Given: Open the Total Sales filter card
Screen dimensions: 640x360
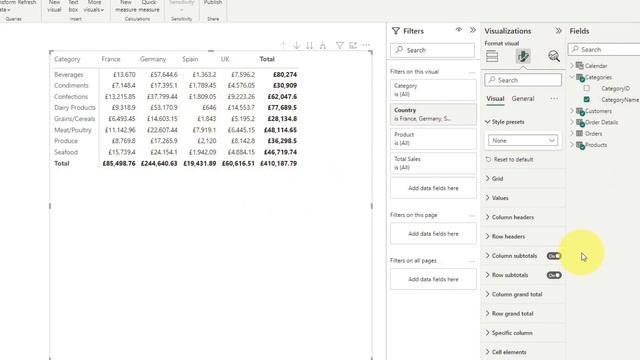Looking at the screenshot, I should point(433,163).
